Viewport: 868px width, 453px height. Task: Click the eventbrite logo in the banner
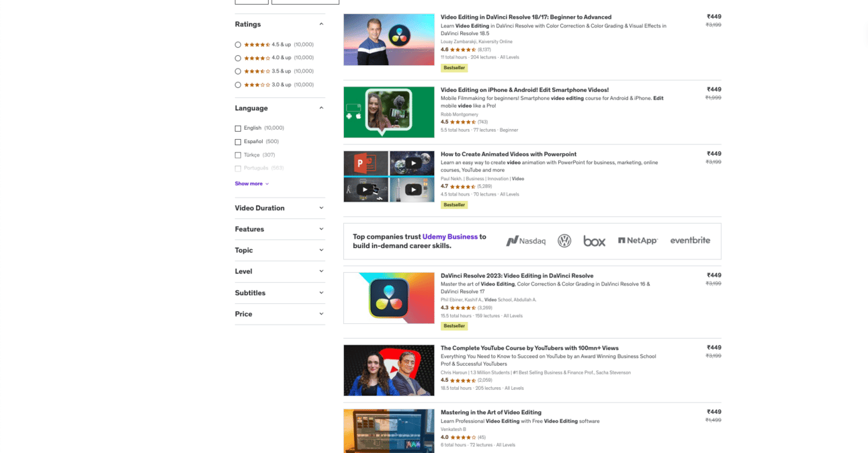[x=690, y=241]
